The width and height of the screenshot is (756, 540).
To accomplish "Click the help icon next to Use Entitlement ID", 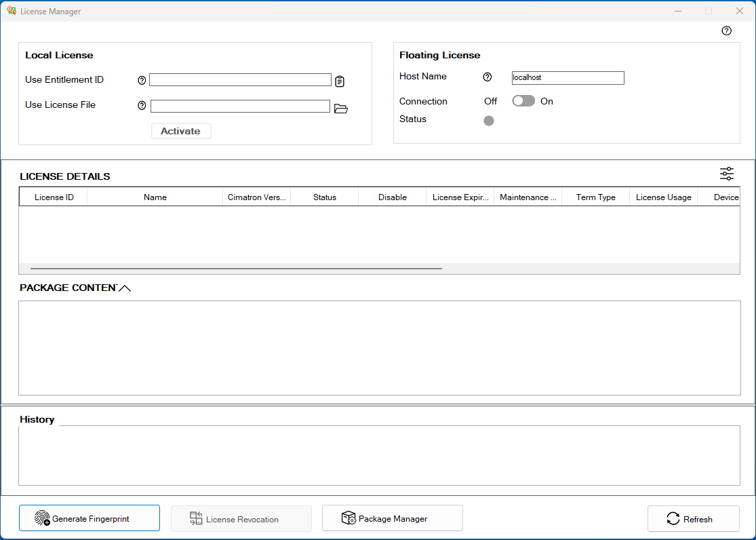I will click(x=142, y=80).
